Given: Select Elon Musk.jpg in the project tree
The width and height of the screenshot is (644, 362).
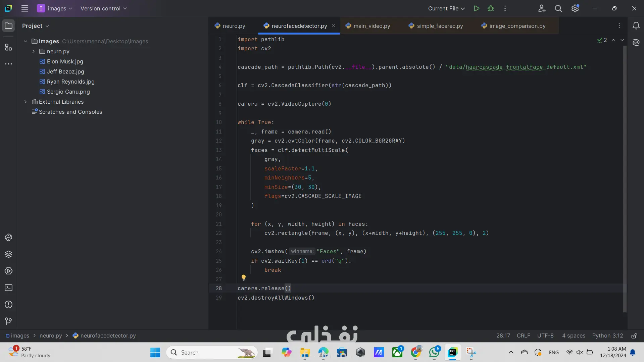Looking at the screenshot, I should click(65, 61).
